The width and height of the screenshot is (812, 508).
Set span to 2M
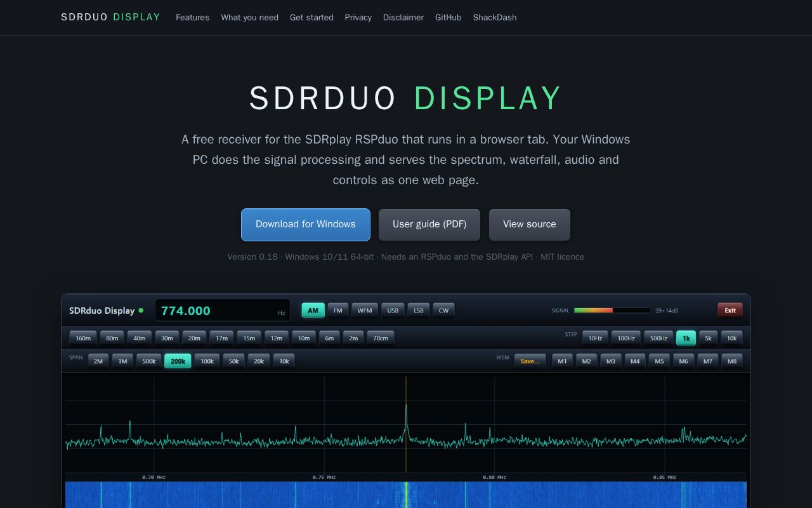pyautogui.click(x=98, y=361)
